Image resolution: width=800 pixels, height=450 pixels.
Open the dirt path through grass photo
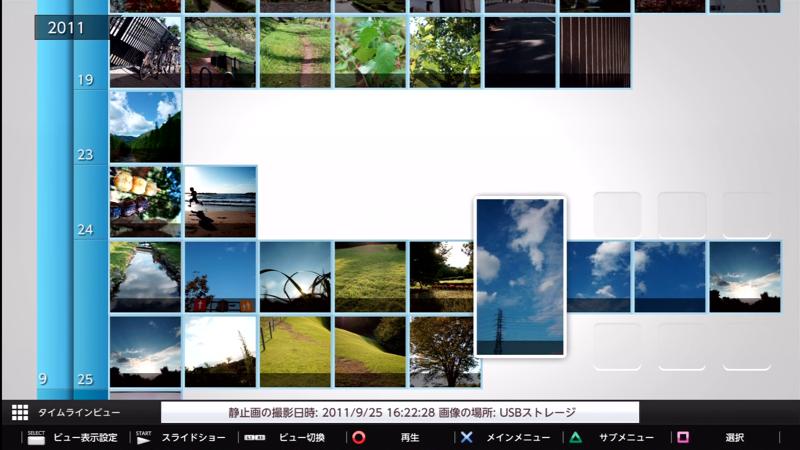(295, 52)
